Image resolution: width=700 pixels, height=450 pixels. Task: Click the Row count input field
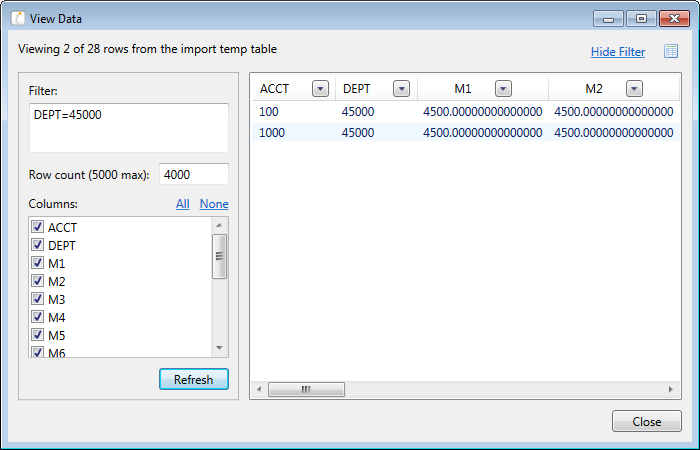[194, 174]
